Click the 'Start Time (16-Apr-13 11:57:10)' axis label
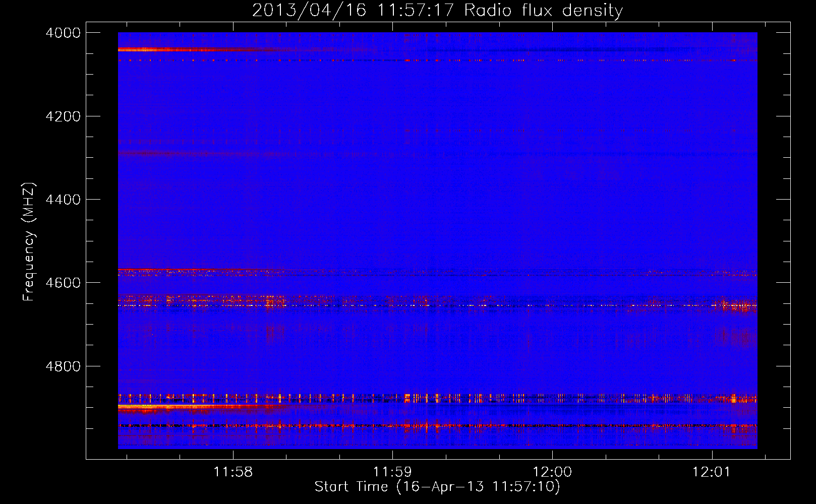The width and height of the screenshot is (816, 504). point(437,487)
